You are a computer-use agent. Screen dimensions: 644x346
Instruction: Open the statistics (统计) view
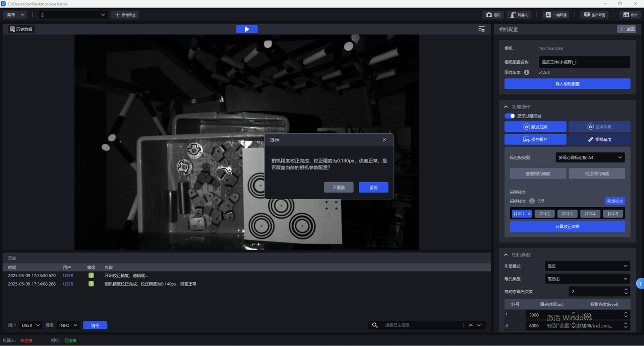630,15
